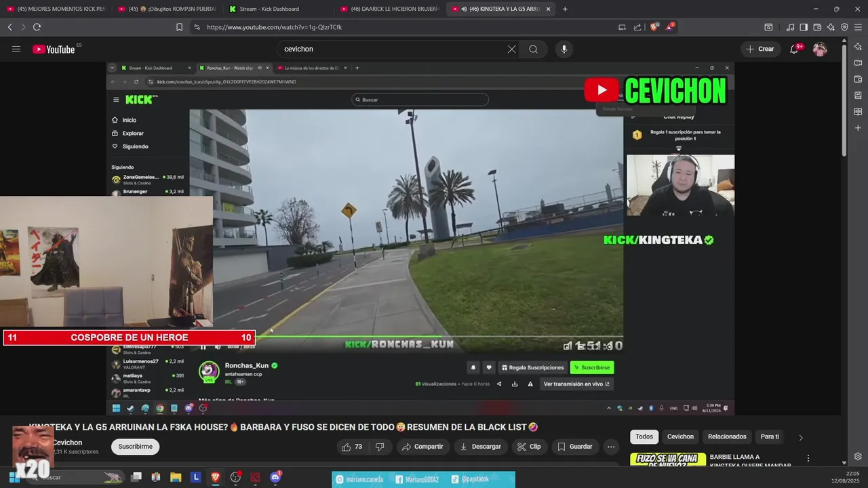Clear the search text with X
868x488 pixels.
(x=511, y=49)
